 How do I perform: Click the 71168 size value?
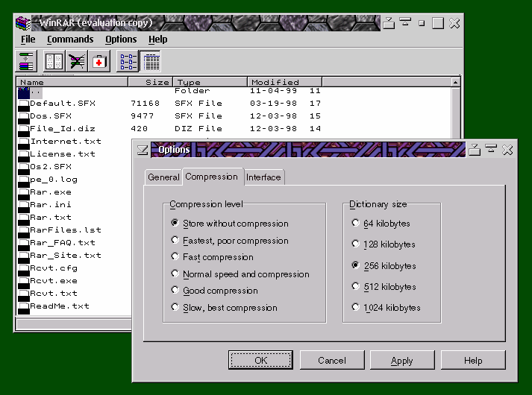click(x=145, y=103)
